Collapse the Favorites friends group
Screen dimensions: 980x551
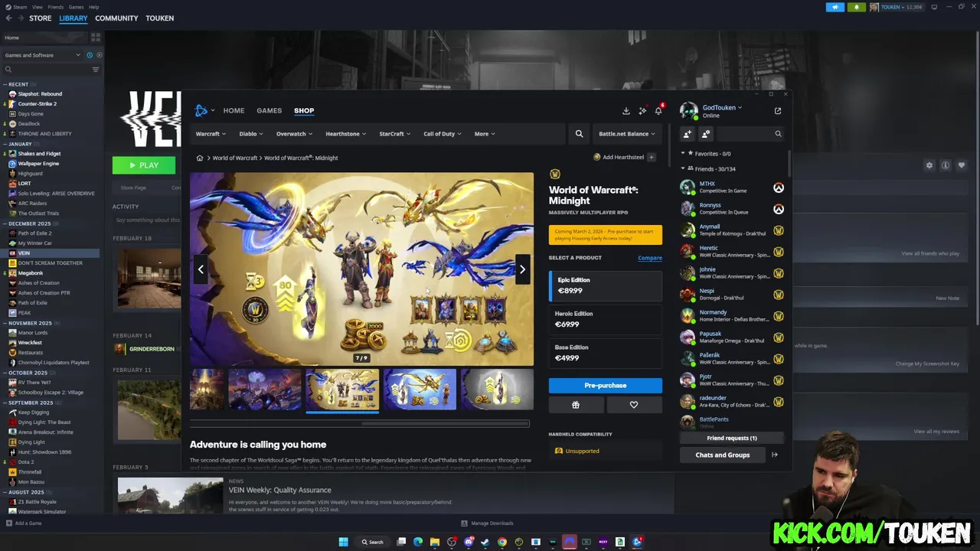coord(683,154)
